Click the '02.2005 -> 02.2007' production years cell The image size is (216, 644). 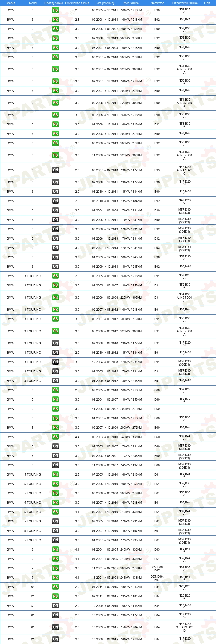(x=105, y=446)
